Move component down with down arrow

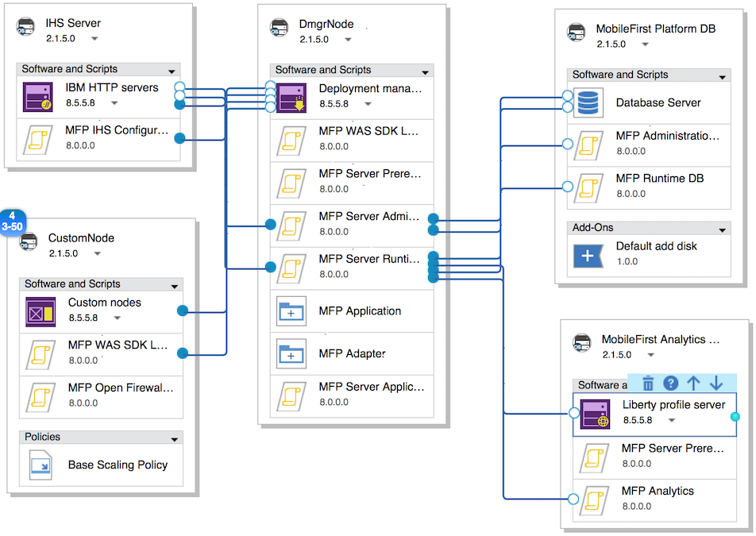coord(716,384)
